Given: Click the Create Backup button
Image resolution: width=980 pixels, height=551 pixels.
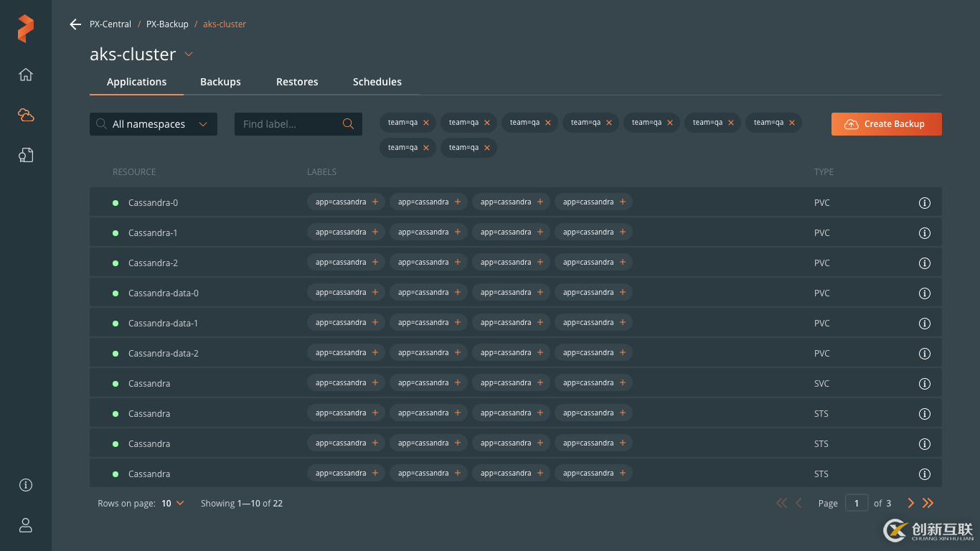Looking at the screenshot, I should (x=887, y=124).
